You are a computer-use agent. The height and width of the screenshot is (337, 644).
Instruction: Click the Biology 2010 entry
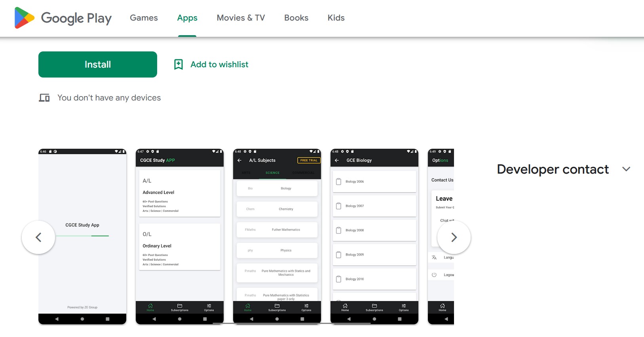[x=374, y=279]
